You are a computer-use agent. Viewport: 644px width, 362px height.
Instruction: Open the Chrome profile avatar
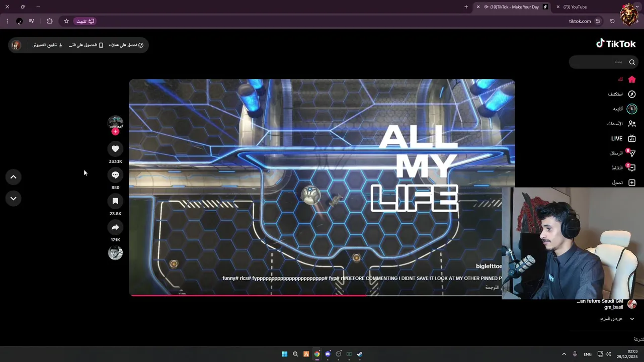[x=19, y=21]
